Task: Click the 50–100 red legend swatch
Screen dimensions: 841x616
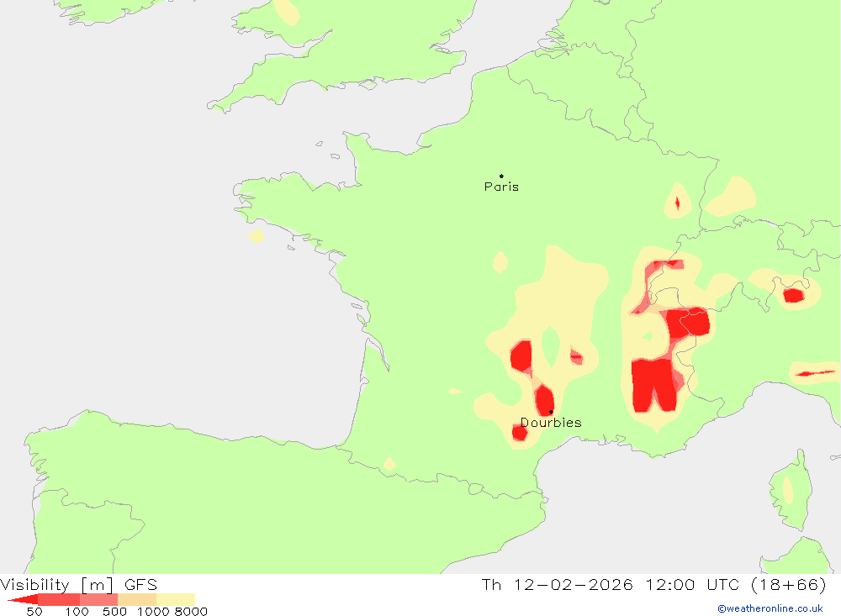Action: [59, 599]
